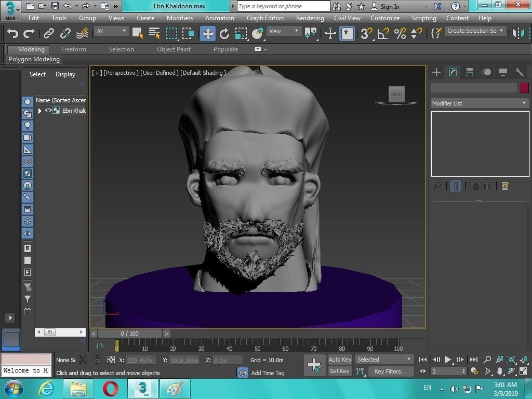Toggle Window/Crossing selection mode
The width and height of the screenshot is (532, 399).
click(x=188, y=33)
